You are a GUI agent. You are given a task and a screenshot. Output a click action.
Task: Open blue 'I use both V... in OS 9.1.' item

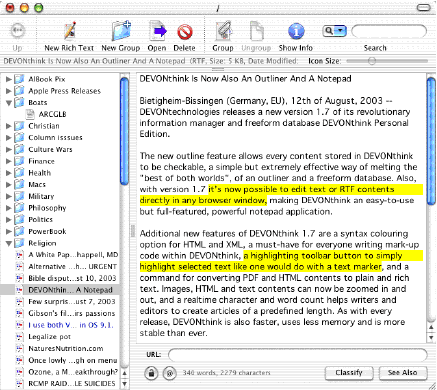(x=71, y=325)
